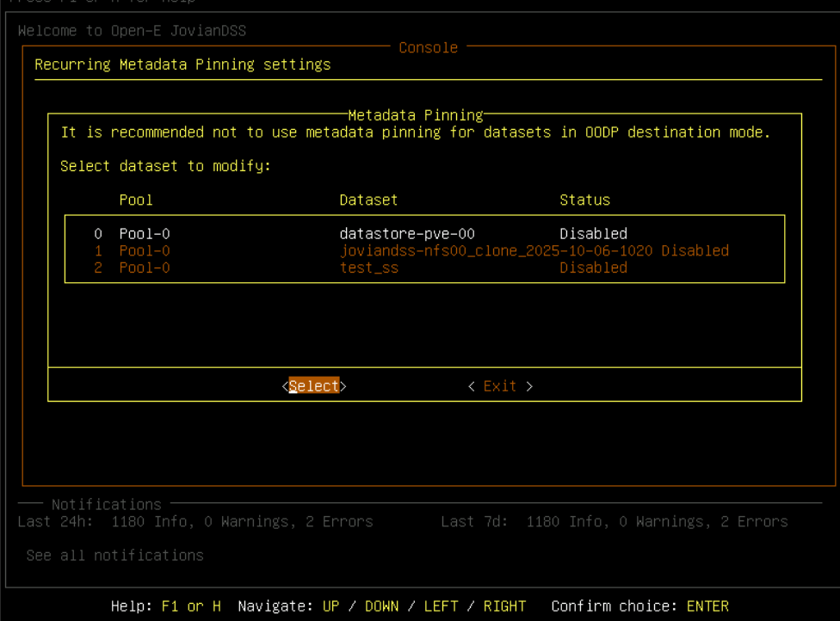Click the Console window title
The height and width of the screenshot is (621, 840).
[428, 48]
